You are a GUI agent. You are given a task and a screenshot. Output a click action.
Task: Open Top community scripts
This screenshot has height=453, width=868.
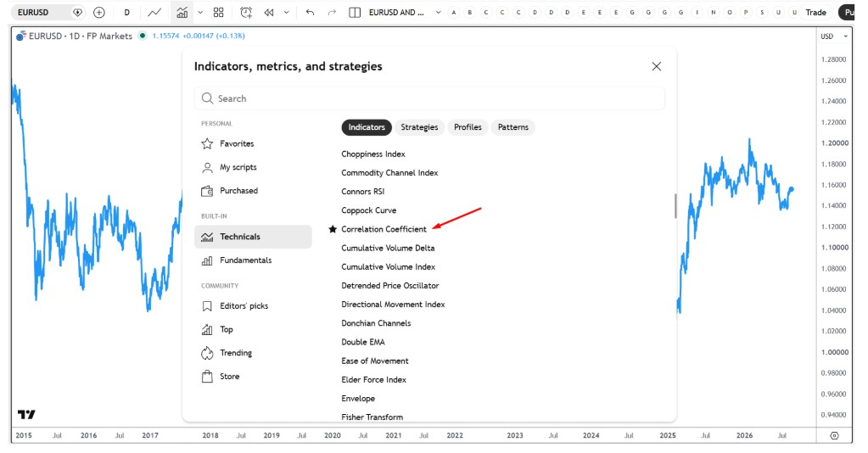click(x=253, y=329)
